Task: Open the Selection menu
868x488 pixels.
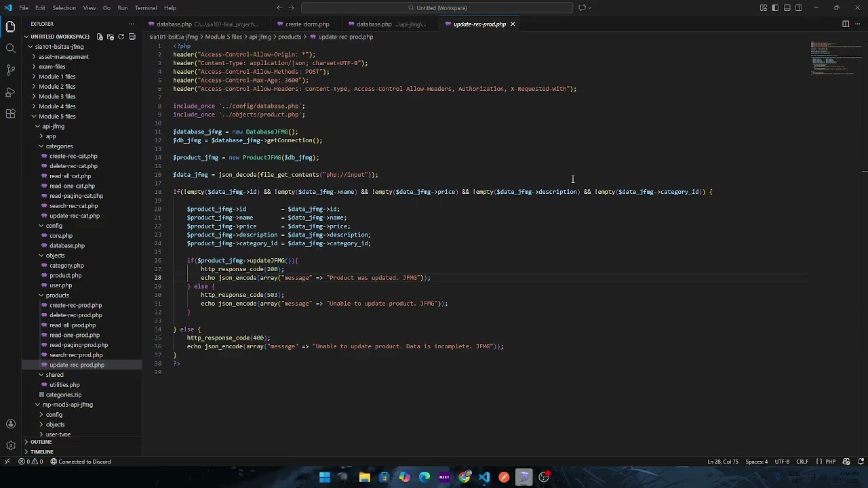Action: pos(64,7)
